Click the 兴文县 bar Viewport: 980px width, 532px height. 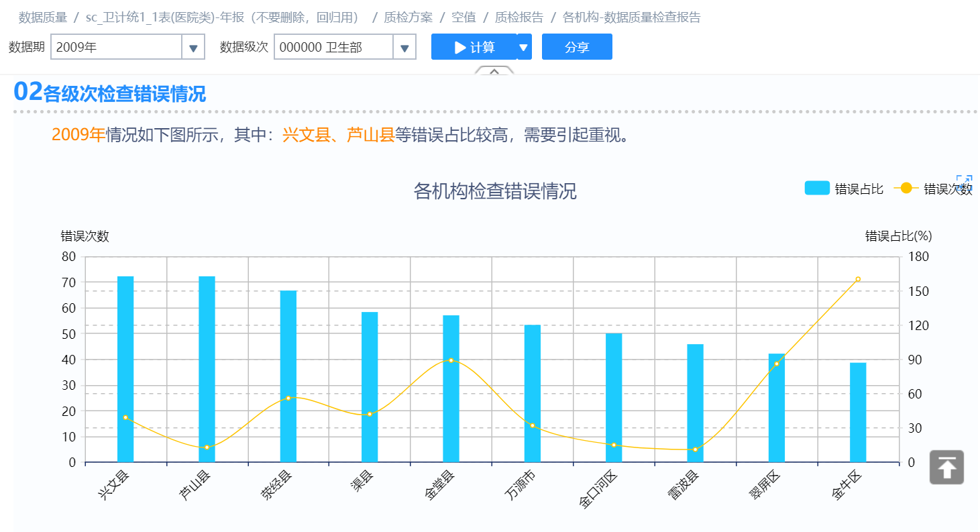tap(125, 369)
